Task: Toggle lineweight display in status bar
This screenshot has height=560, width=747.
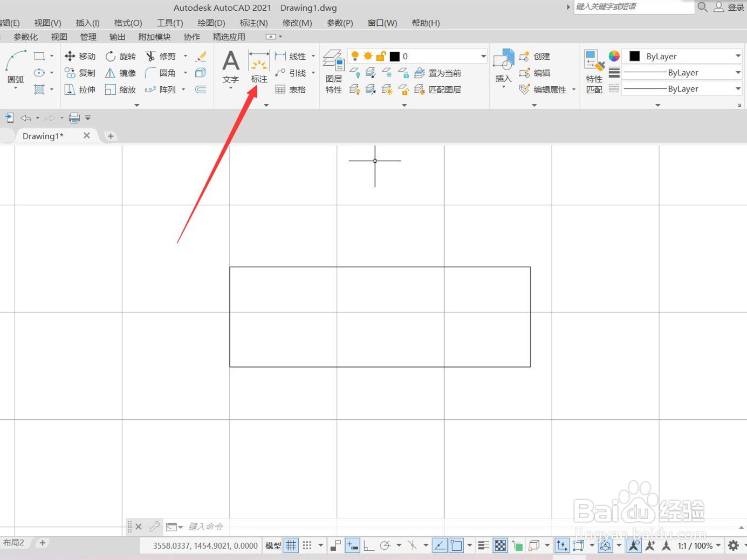Action: coord(483,545)
